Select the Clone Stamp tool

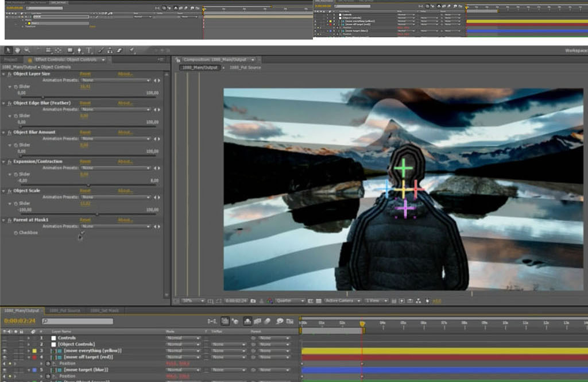pyautogui.click(x=110, y=51)
